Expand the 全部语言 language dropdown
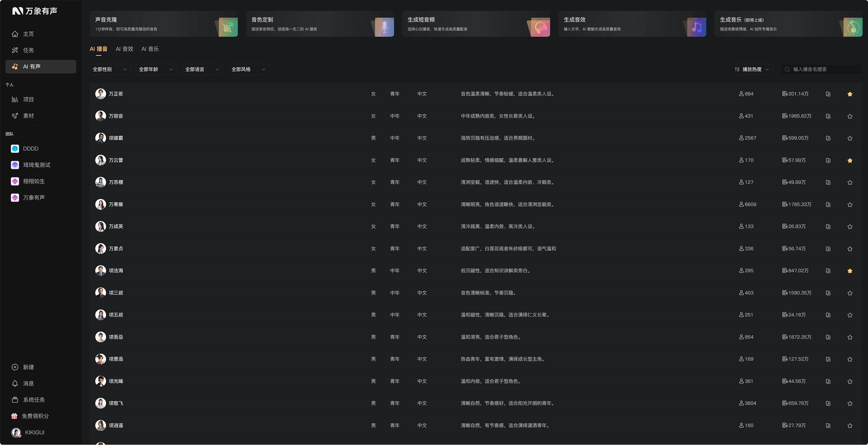868x445 pixels. 203,69
